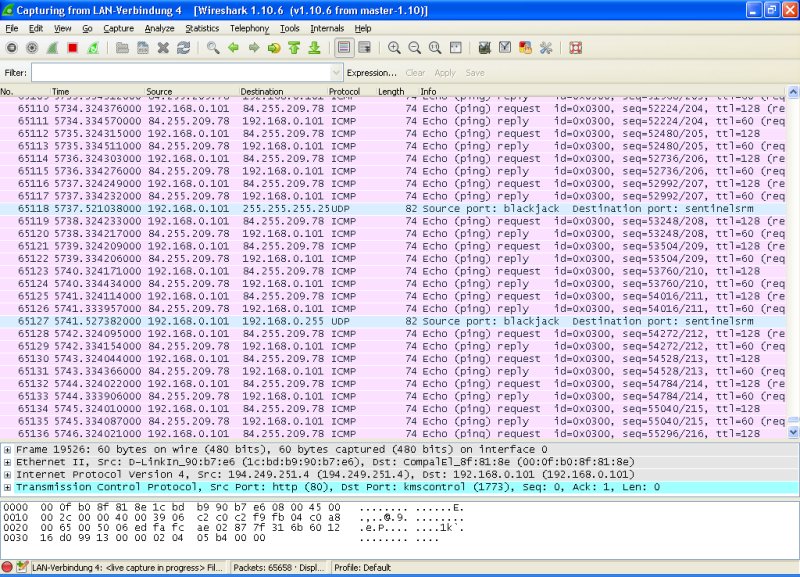Click the Expression... button
Image resolution: width=800 pixels, height=577 pixels.
371,73
